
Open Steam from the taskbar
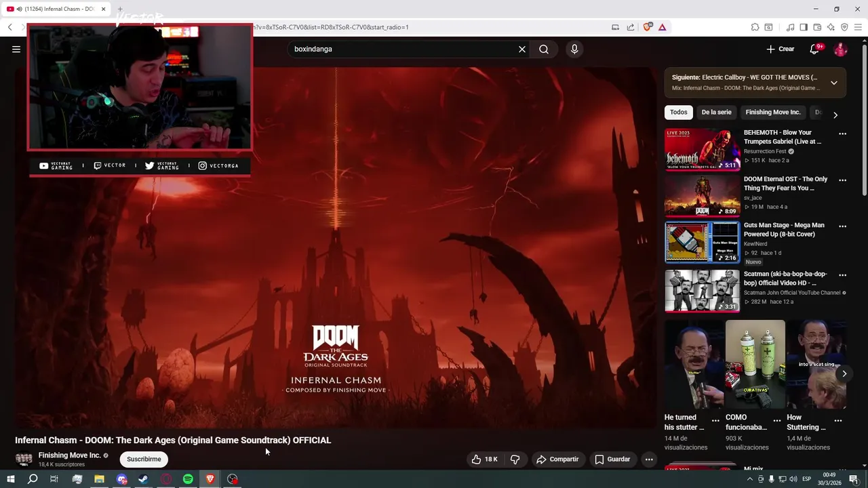coord(143,479)
